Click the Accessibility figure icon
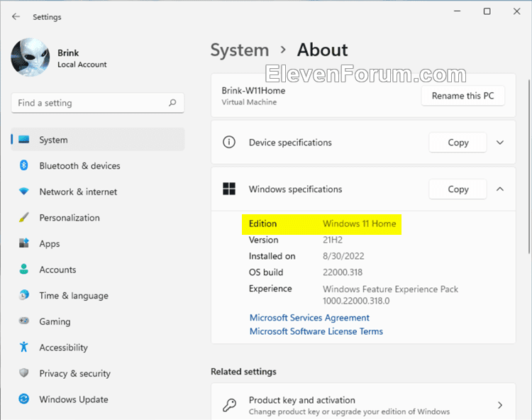This screenshot has height=420, width=532. (x=23, y=347)
